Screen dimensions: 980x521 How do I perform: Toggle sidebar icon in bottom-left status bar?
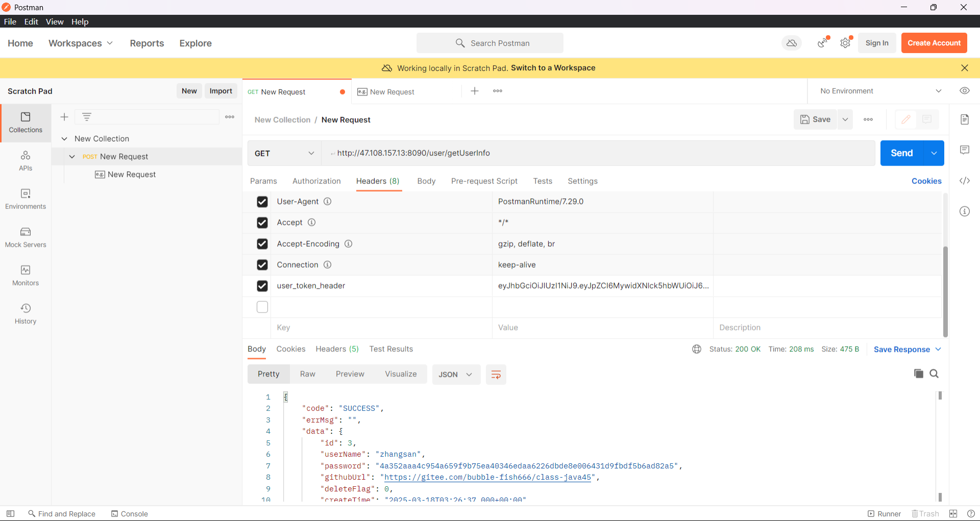click(x=10, y=513)
